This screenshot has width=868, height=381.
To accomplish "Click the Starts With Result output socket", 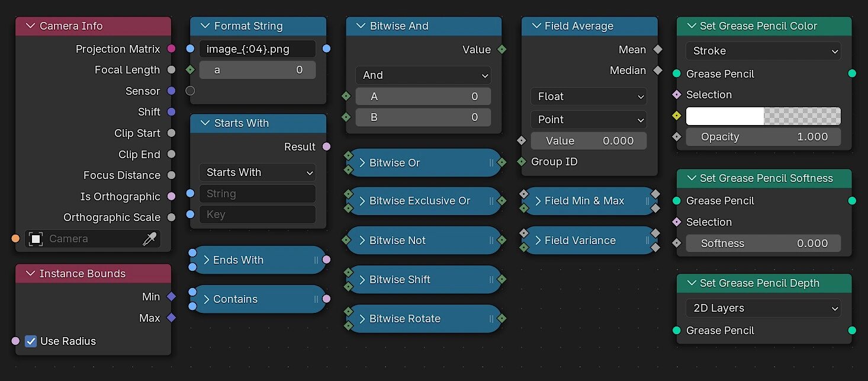I will click(x=327, y=146).
